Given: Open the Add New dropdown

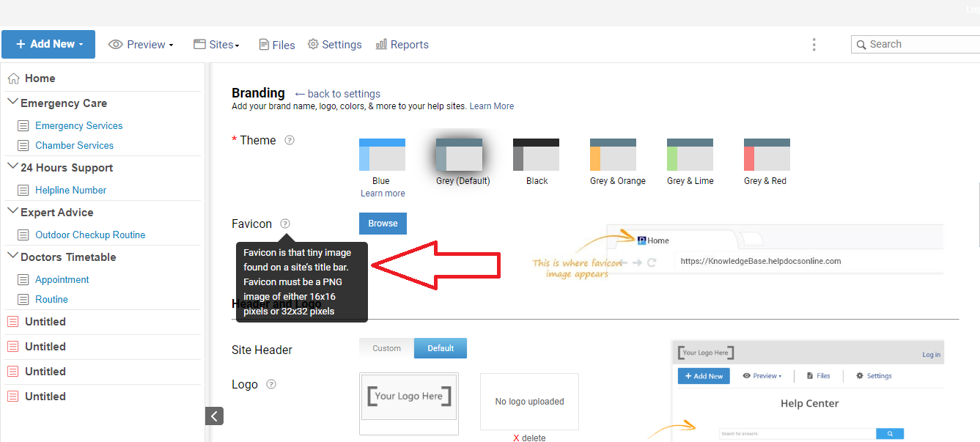Looking at the screenshot, I should (x=48, y=44).
